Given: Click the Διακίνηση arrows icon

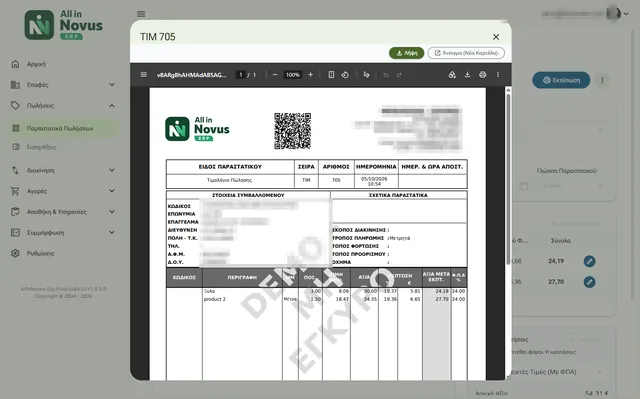Looking at the screenshot, I should click(15, 170).
